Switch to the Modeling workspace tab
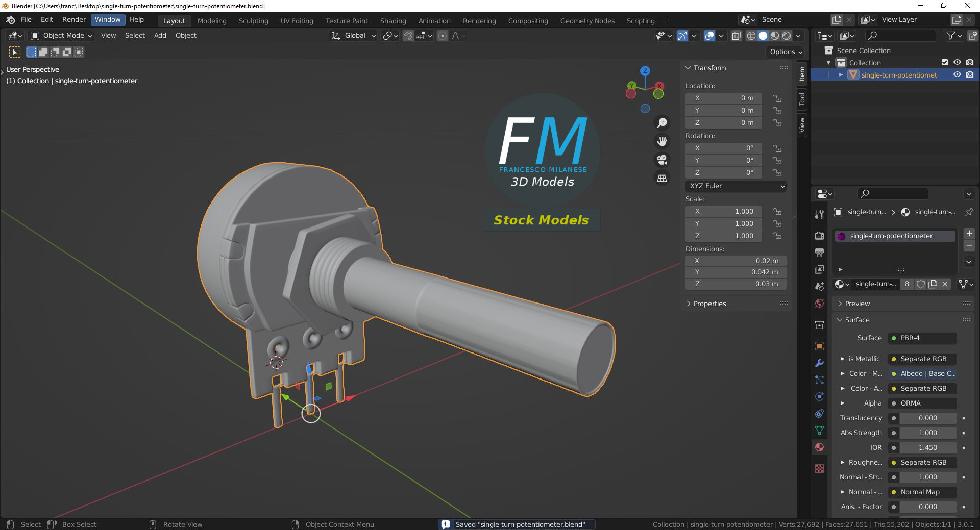The height and width of the screenshot is (530, 980). 212,21
